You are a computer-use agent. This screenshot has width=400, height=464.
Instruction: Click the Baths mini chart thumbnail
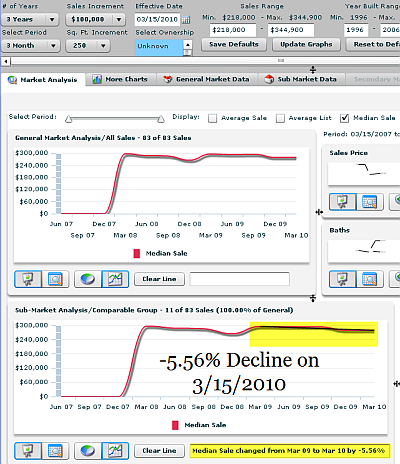click(x=364, y=251)
